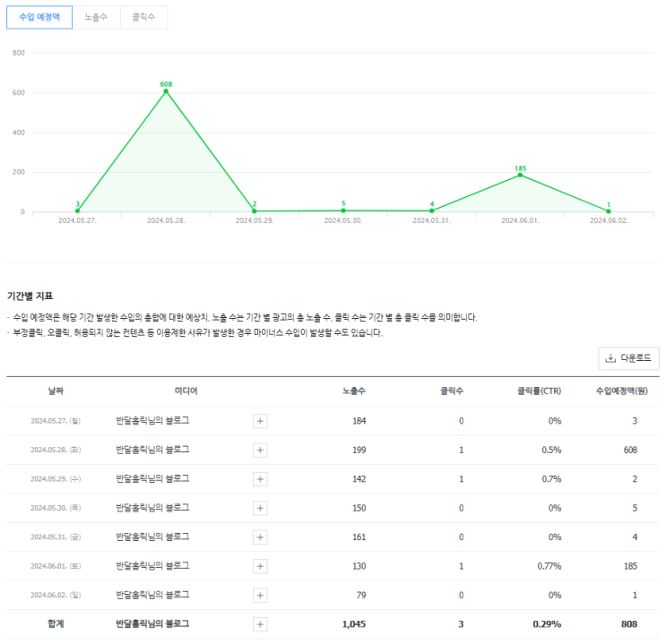Expand the 2024.06.02 row plus button
Image resolution: width=666 pixels, height=644 pixels.
(260, 595)
